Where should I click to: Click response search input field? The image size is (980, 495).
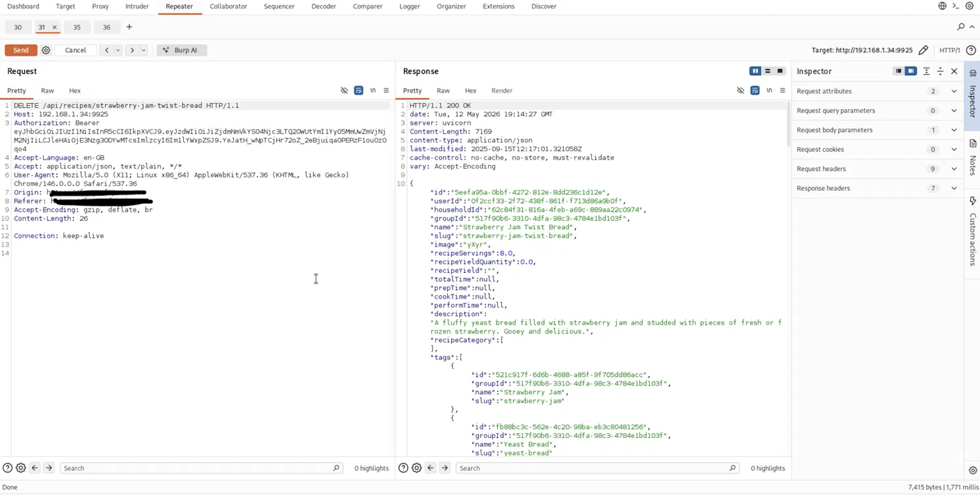pos(597,469)
